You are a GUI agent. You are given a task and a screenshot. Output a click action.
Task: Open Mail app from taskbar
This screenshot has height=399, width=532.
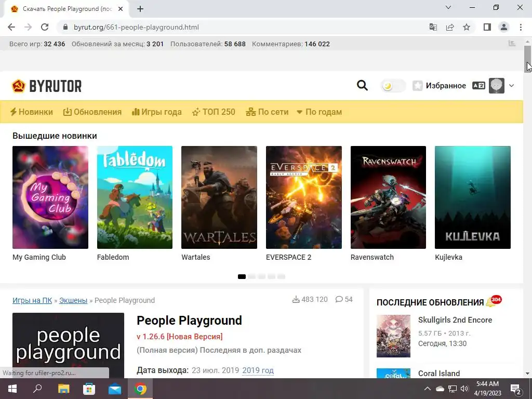click(115, 389)
